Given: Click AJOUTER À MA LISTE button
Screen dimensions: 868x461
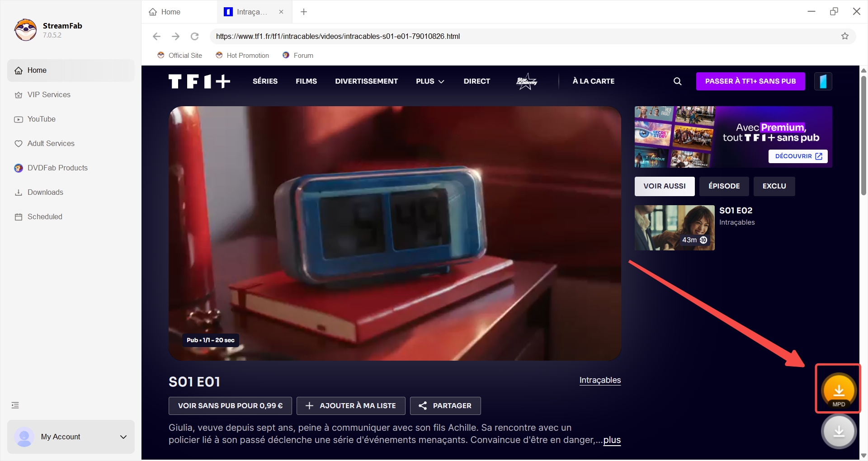Looking at the screenshot, I should (351, 406).
